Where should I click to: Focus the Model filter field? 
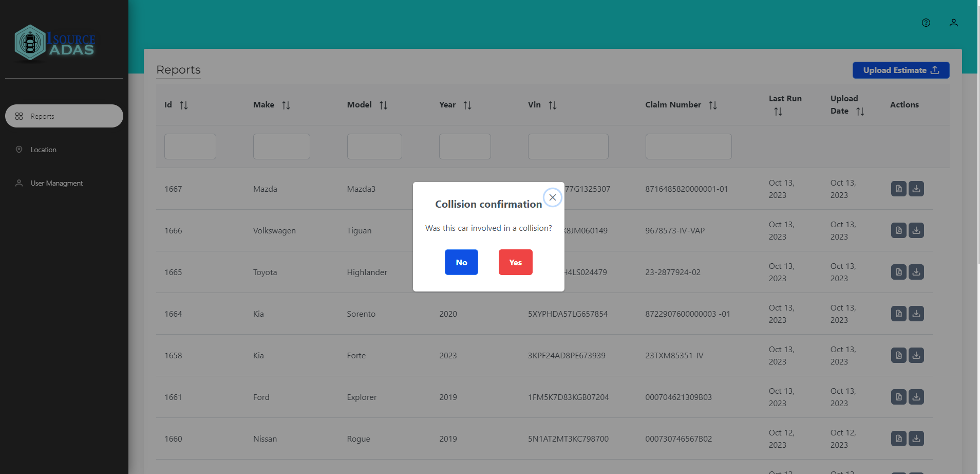pos(374,147)
